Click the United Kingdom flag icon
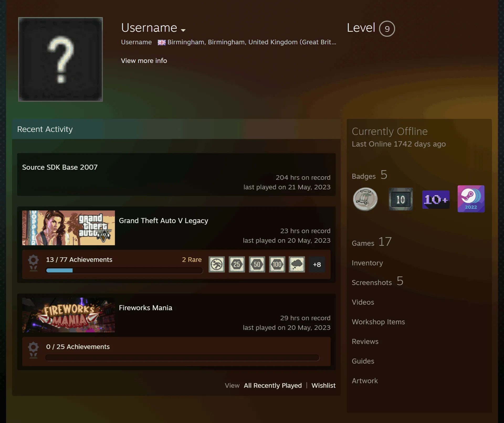 pos(161,42)
